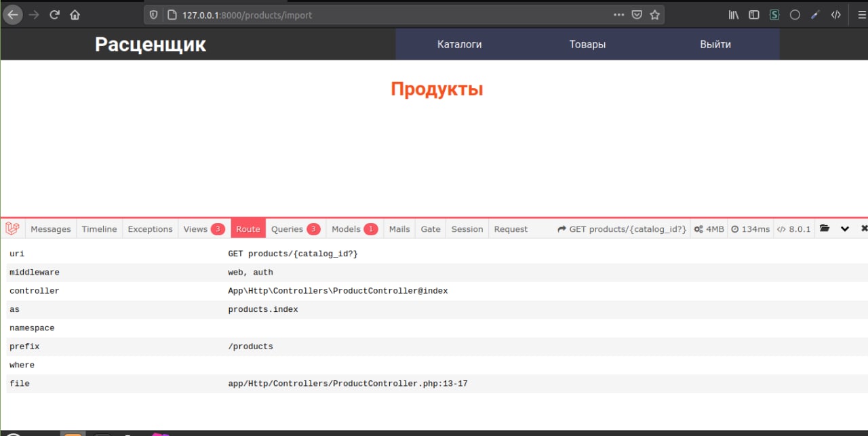Select the Route debugbar tab
The image size is (868, 436).
coord(248,229)
